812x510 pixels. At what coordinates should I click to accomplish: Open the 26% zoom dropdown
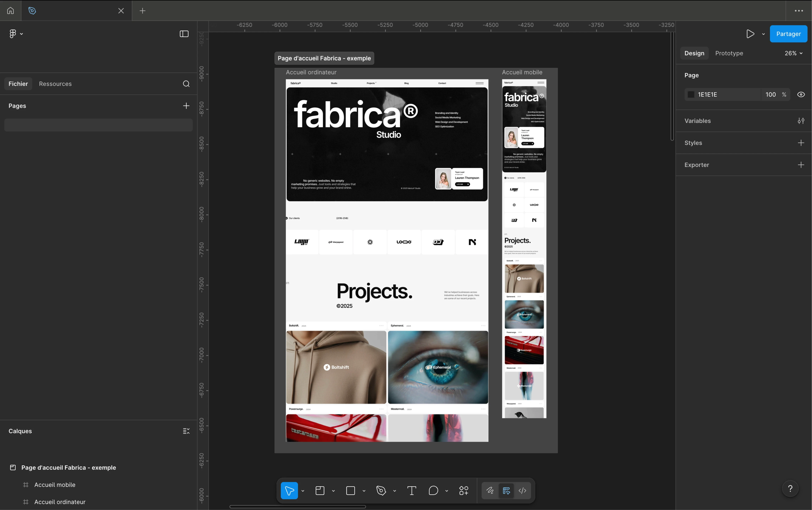click(x=793, y=53)
